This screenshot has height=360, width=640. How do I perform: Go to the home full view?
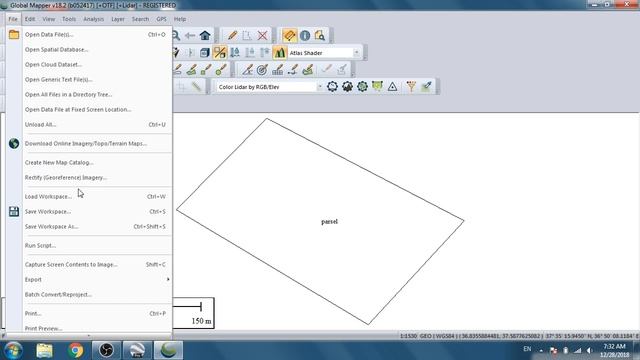(x=205, y=36)
